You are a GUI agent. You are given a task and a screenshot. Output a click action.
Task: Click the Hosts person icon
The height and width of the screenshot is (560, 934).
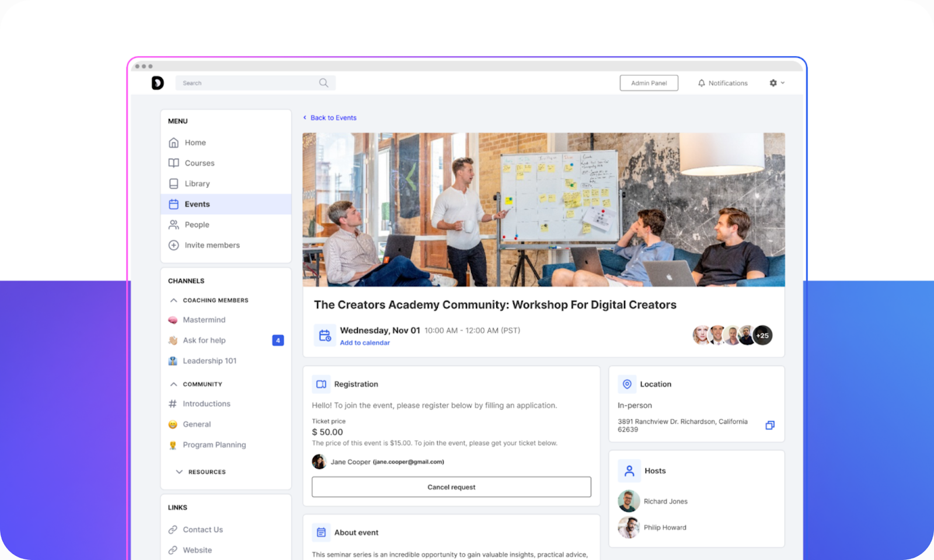629,471
